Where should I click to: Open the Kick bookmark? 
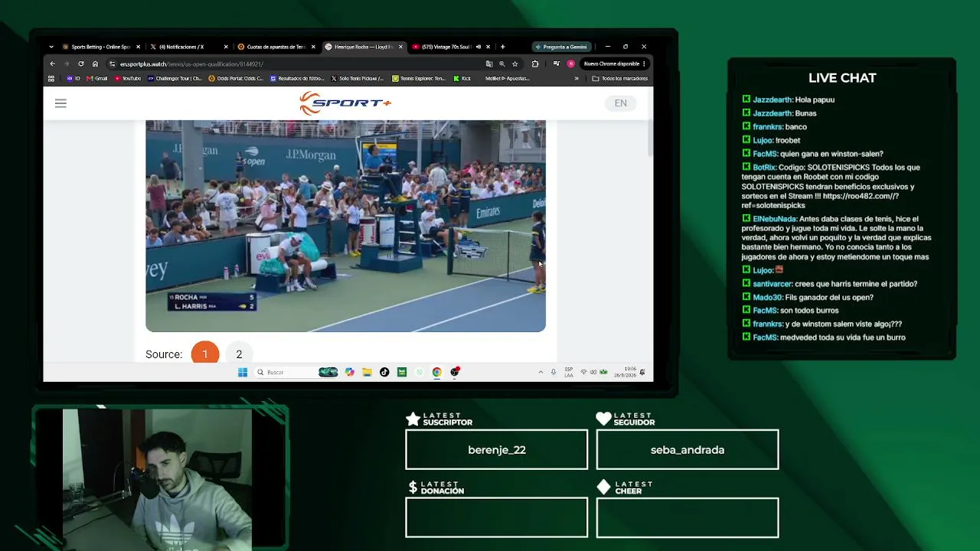pos(462,78)
